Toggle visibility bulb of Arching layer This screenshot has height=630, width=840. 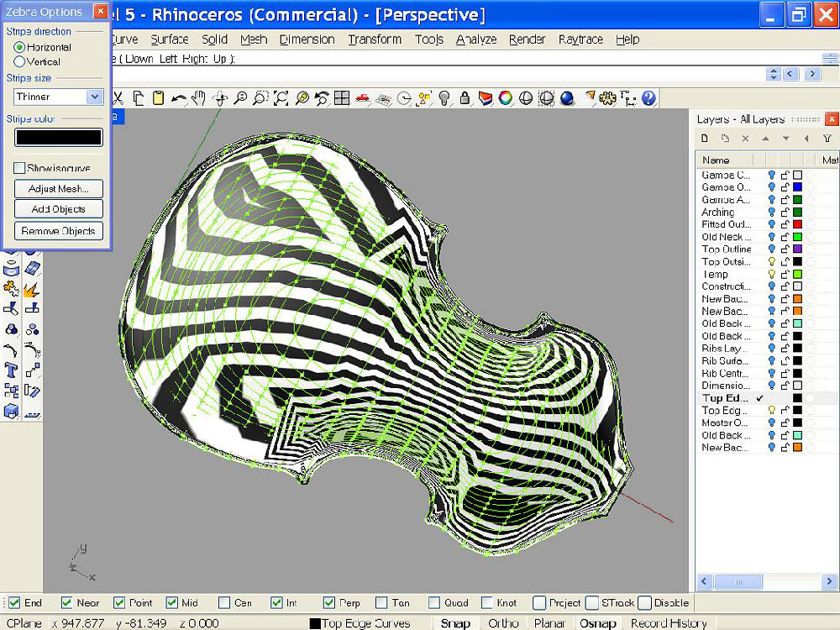(771, 213)
